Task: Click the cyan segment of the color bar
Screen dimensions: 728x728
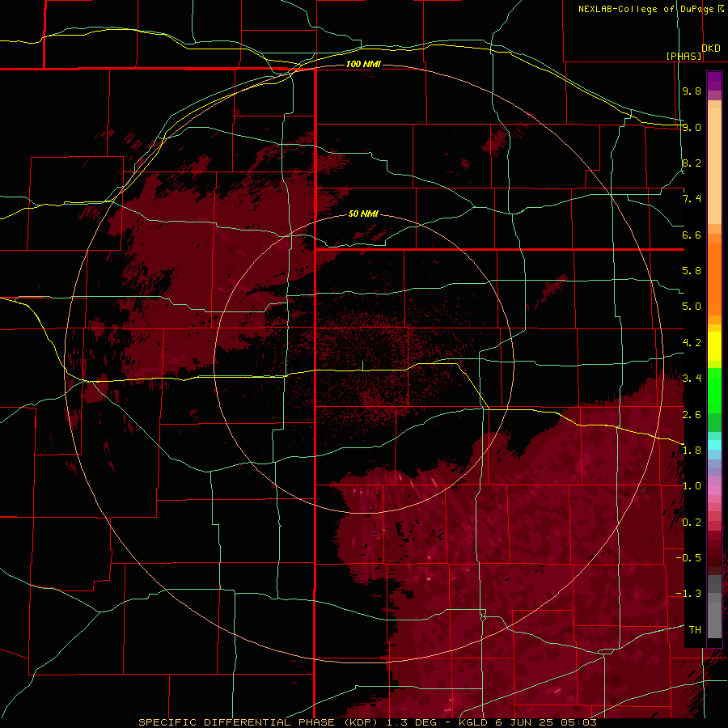Action: tap(714, 445)
